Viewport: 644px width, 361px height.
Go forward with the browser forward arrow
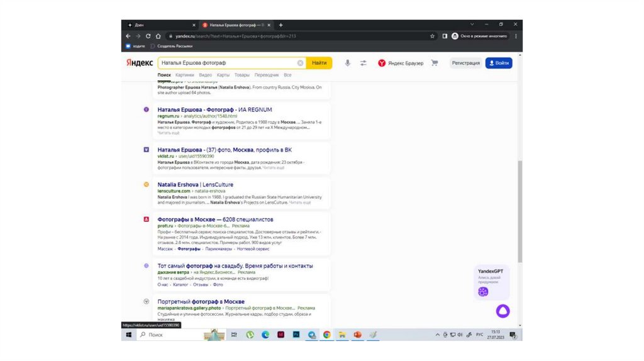[138, 36]
